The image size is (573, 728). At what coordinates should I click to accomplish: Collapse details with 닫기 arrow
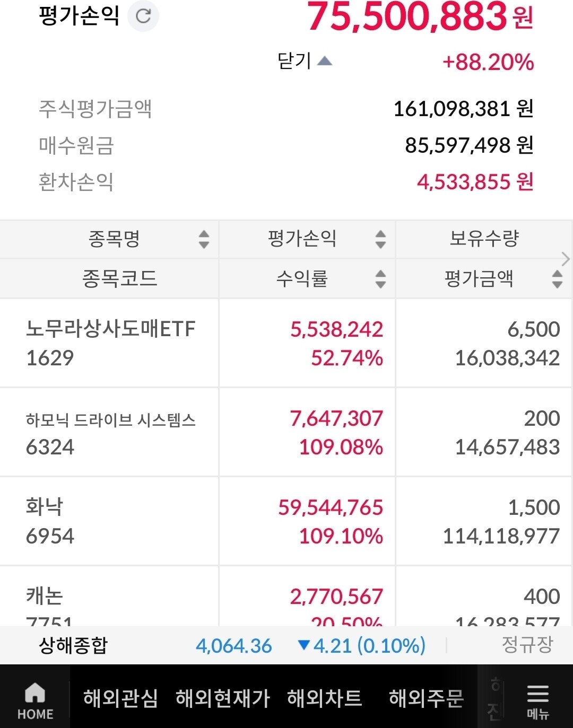(305, 61)
